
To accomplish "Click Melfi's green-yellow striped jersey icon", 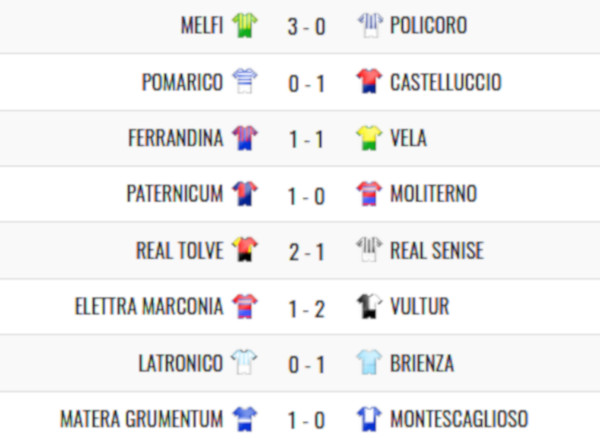I will (x=245, y=25).
